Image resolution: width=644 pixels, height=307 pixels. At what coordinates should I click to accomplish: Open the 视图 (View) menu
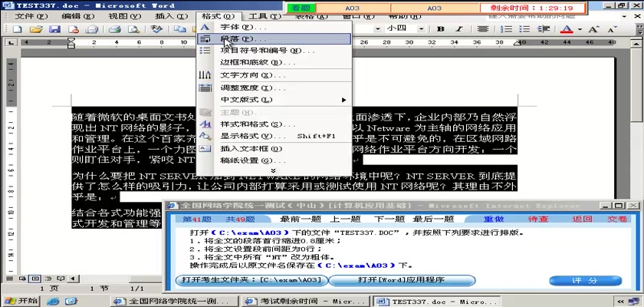tap(124, 16)
